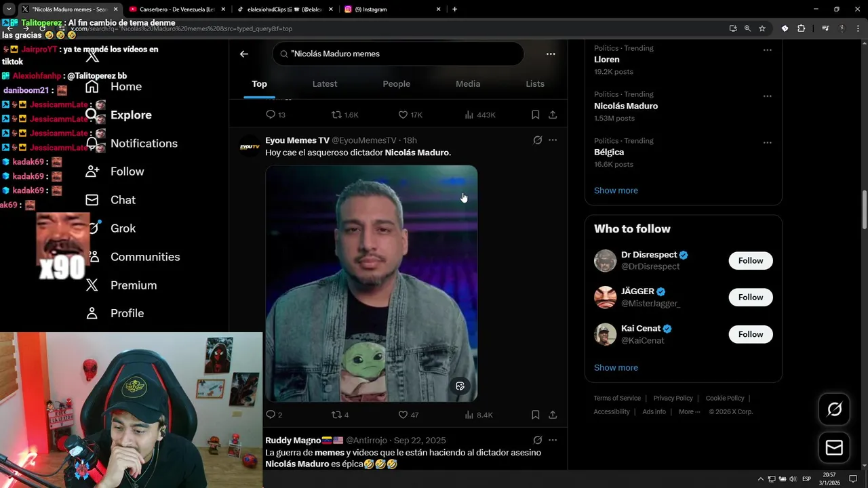
Task: Switch to the Top tab
Action: [x=260, y=84]
